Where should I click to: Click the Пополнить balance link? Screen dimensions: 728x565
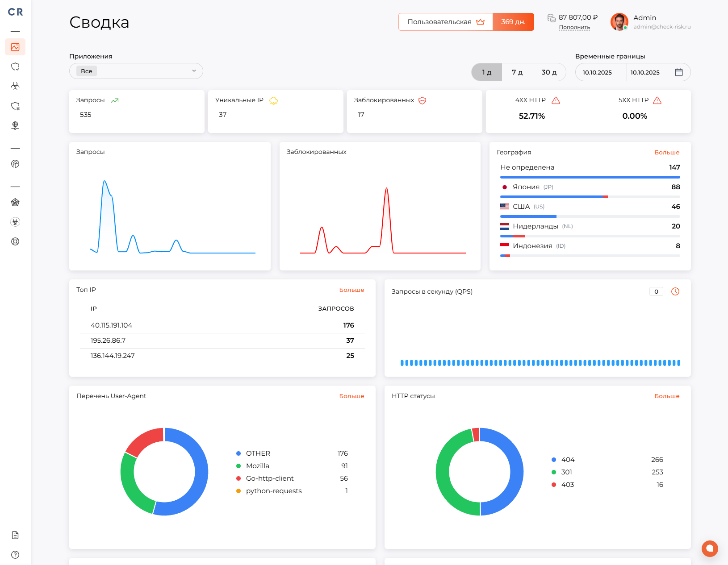point(574,27)
